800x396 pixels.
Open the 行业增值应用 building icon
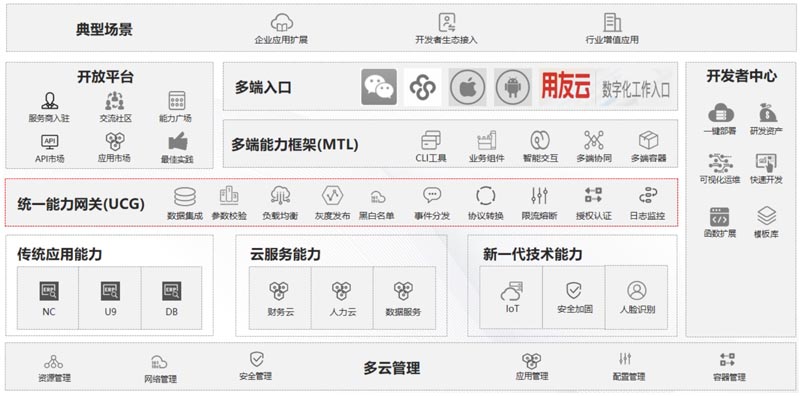click(x=612, y=23)
